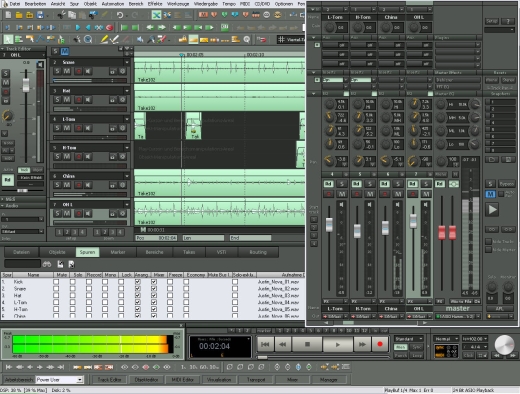The image size is (520, 394).
Task: Open the Arbeitsbereich Power User dropdown
Action: 59,380
